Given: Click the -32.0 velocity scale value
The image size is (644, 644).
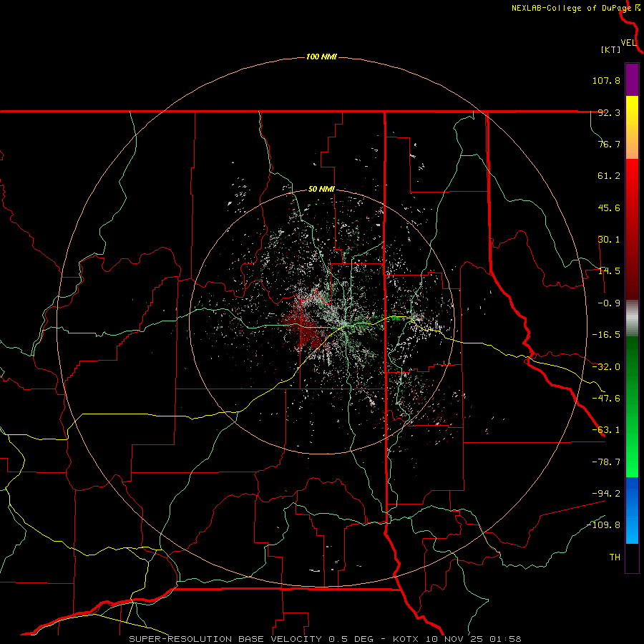Looking at the screenshot, I should tap(606, 367).
